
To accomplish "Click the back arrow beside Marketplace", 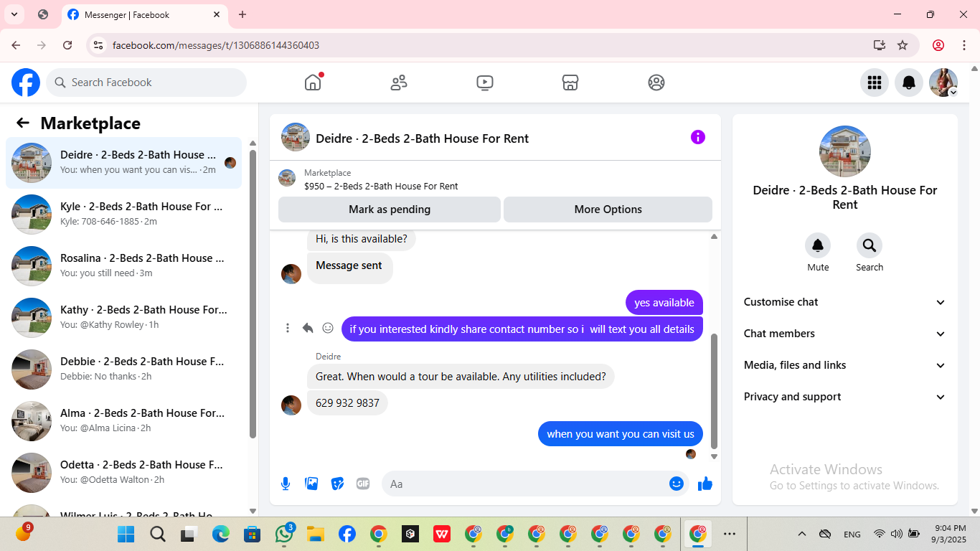I will tap(23, 123).
